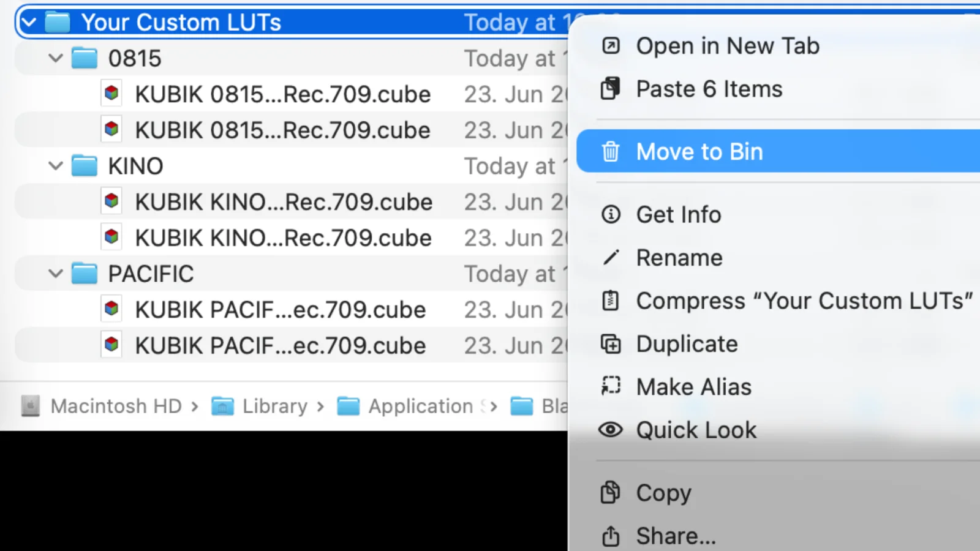980x551 pixels.
Task: Collapse the PACIFIC folder disclosure chevron
Action: click(x=56, y=274)
